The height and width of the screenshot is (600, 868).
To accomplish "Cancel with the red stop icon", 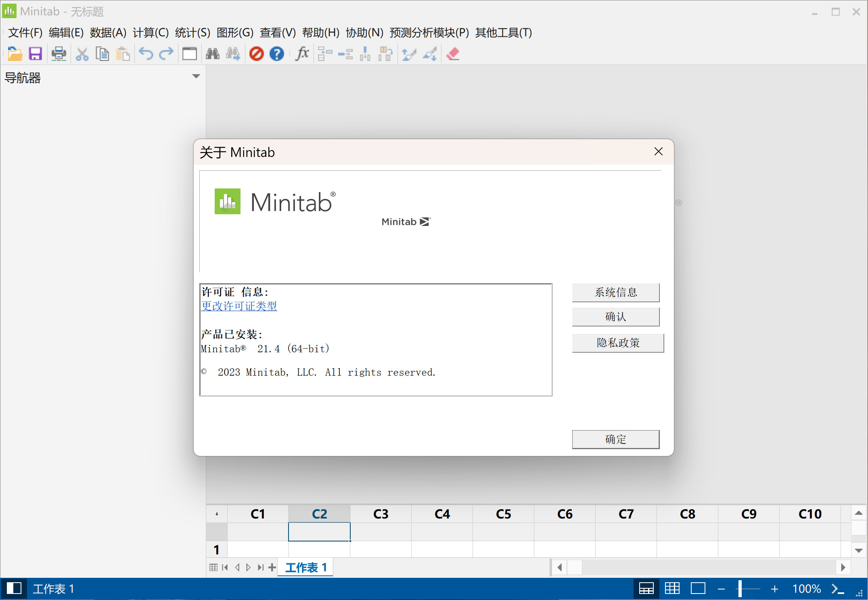I will pos(256,54).
